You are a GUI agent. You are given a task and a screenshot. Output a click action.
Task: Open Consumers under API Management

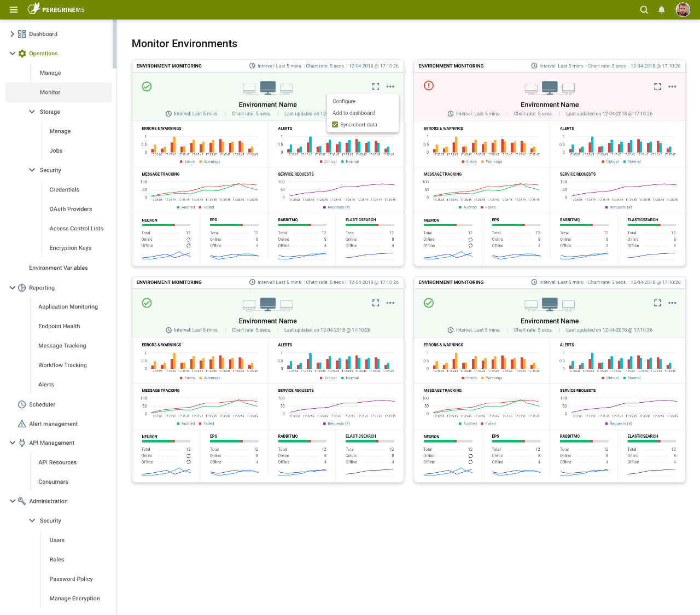[53, 482]
